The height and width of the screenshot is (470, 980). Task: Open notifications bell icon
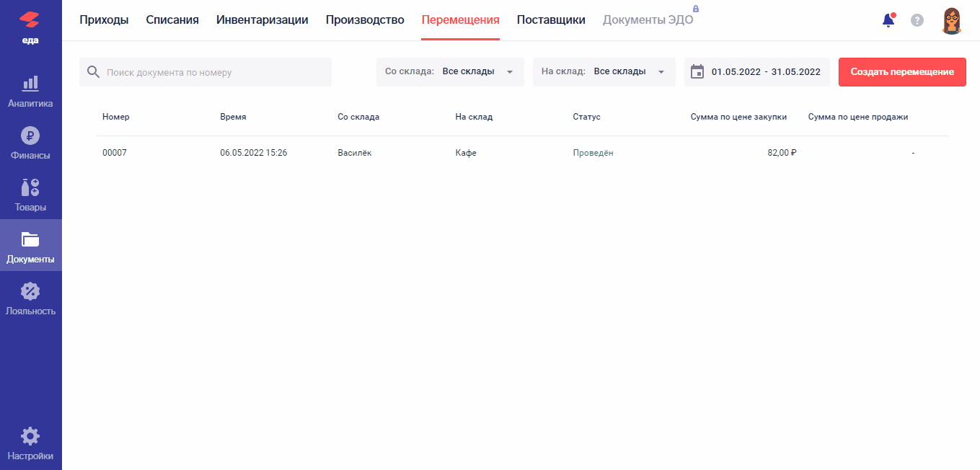point(888,20)
